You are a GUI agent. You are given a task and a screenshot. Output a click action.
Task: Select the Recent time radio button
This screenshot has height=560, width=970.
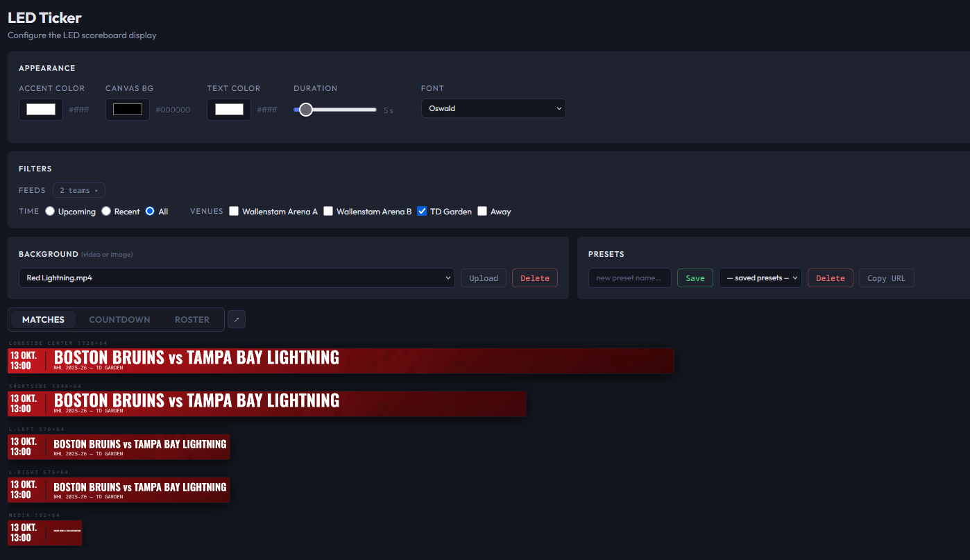click(106, 211)
